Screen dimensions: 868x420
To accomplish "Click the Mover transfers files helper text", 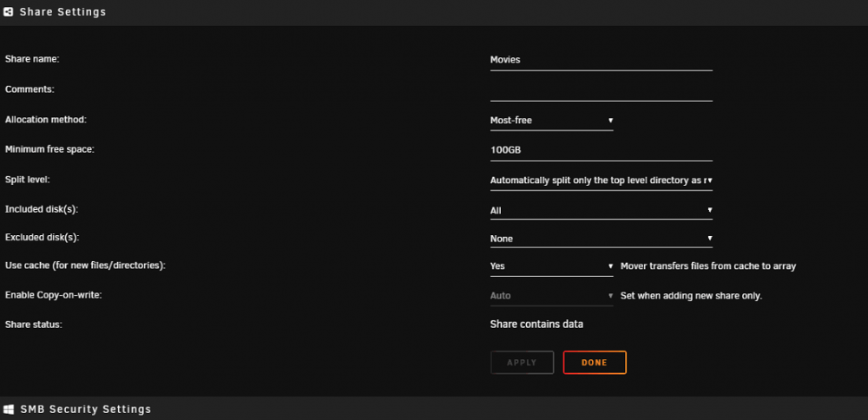I will coord(708,266).
